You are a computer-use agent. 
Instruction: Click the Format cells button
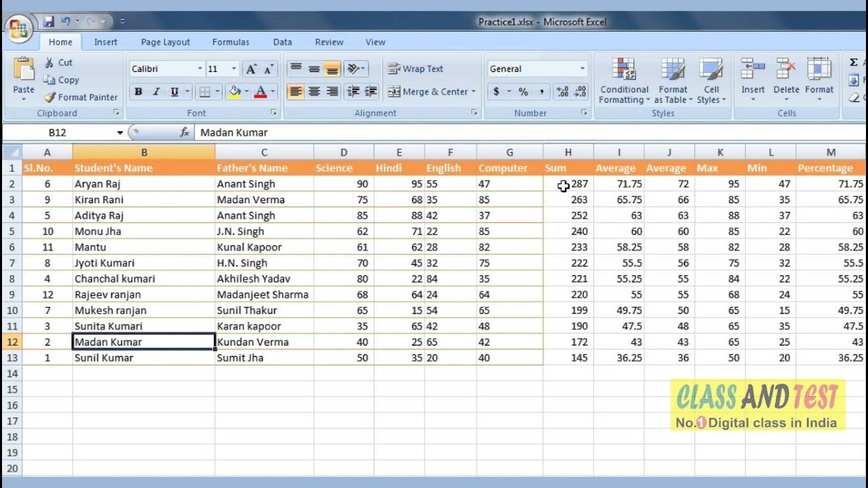point(819,81)
